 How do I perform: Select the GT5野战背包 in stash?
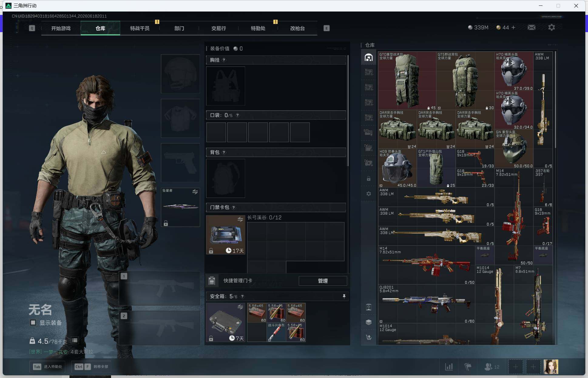[465, 81]
